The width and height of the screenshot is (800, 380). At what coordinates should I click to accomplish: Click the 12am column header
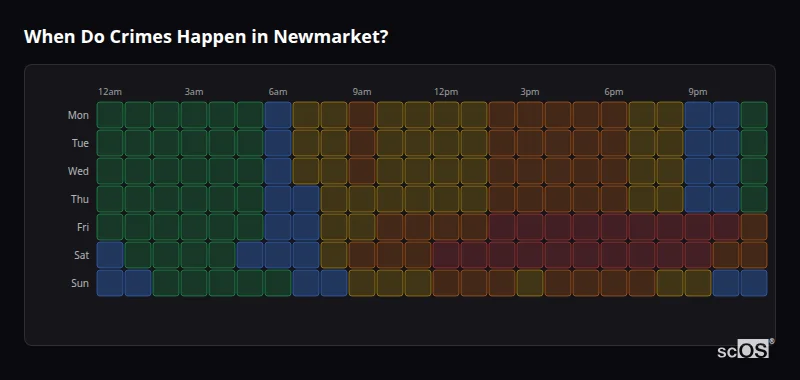tap(110, 92)
